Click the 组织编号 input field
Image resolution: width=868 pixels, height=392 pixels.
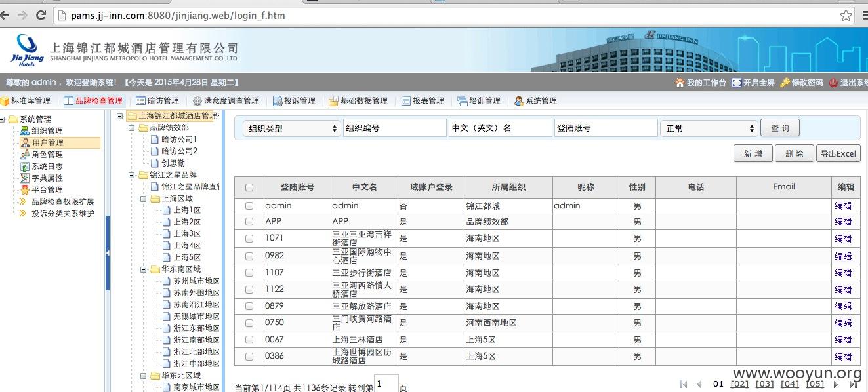[x=395, y=128]
